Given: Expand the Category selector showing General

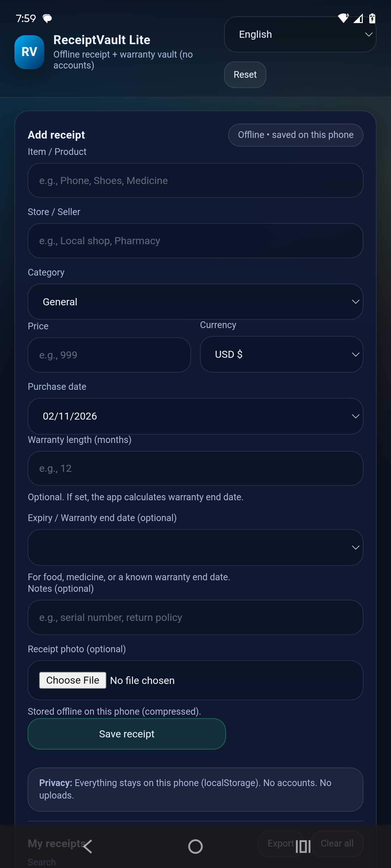Looking at the screenshot, I should tap(195, 301).
